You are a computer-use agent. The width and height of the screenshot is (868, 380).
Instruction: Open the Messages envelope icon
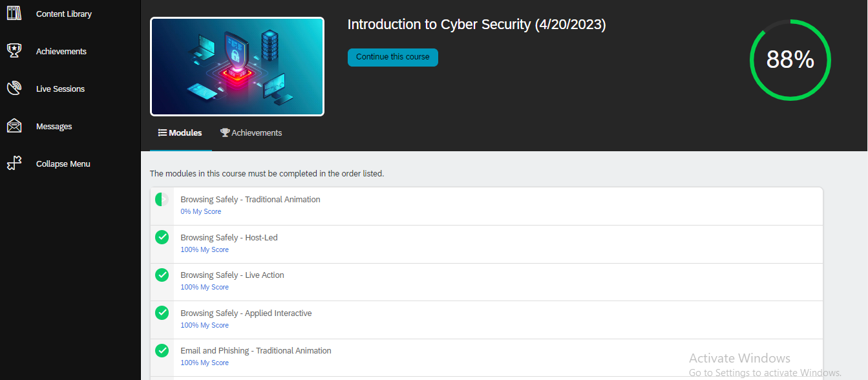point(14,126)
